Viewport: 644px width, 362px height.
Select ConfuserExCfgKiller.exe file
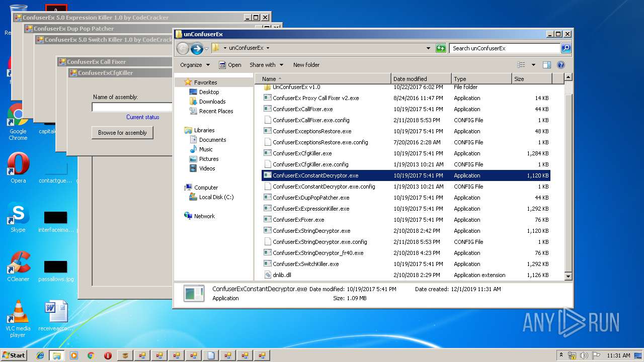(x=406, y=153)
